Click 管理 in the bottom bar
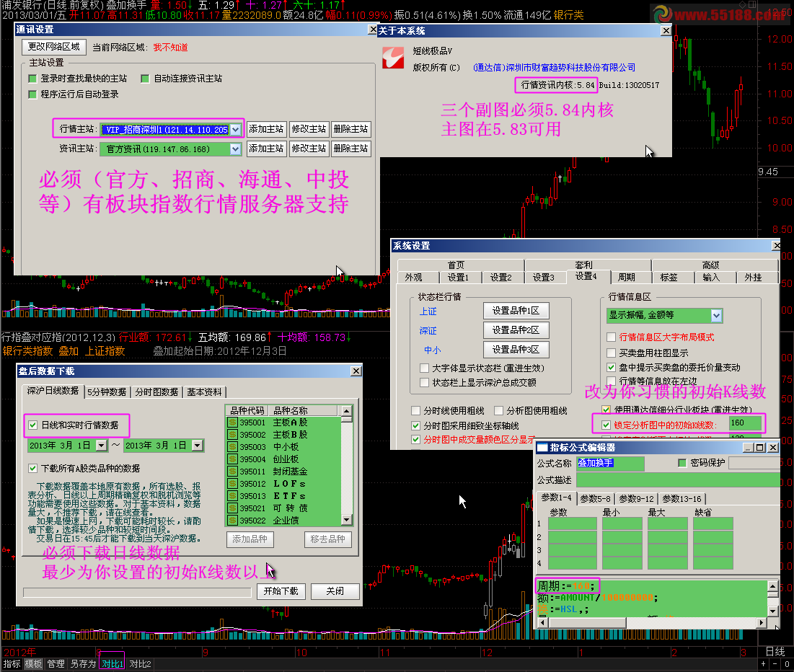This screenshot has width=794, height=672. coord(56,664)
